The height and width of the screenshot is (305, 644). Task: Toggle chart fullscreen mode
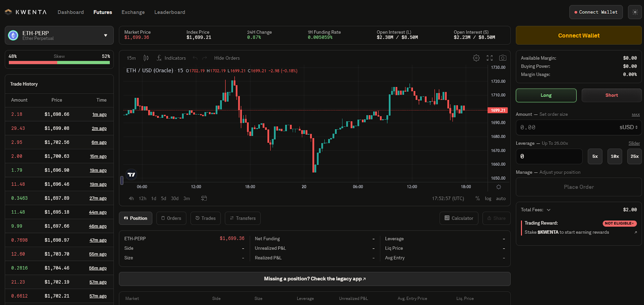(489, 58)
